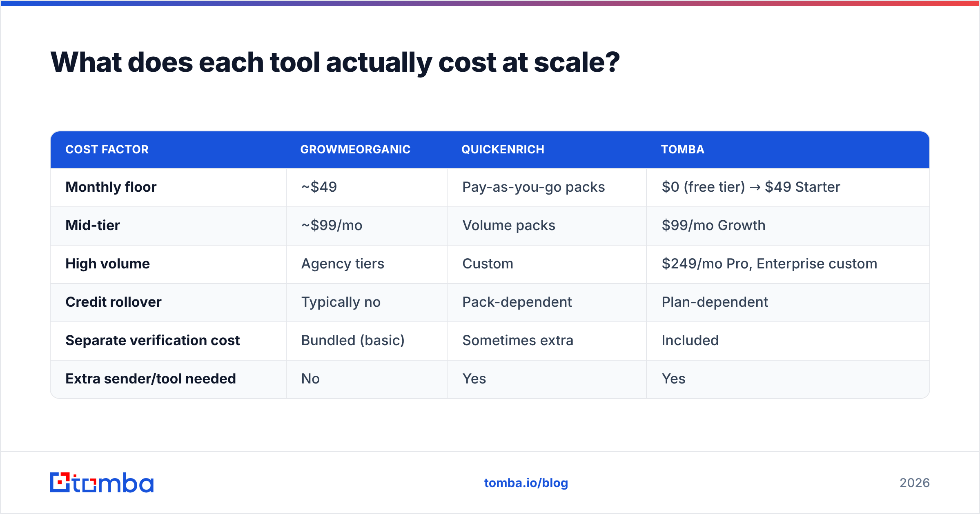This screenshot has width=980, height=514.
Task: Open the tomba.io/blog link
Action: point(526,483)
